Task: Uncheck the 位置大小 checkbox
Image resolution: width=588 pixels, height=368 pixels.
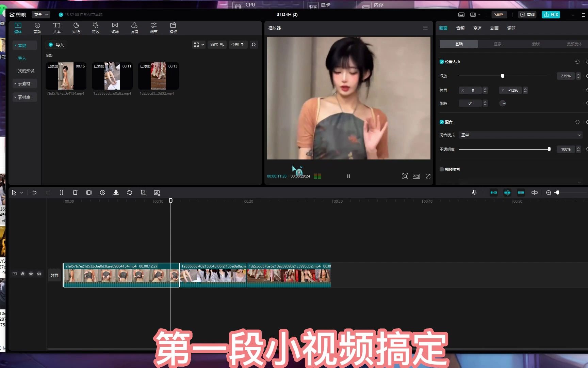Action: [442, 62]
